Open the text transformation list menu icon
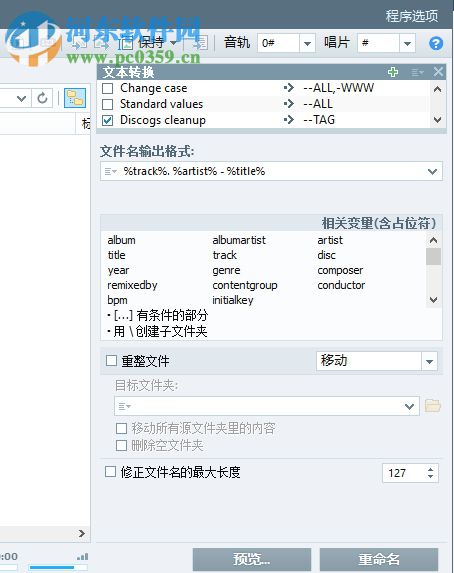The height and width of the screenshot is (573, 454). coord(417,72)
